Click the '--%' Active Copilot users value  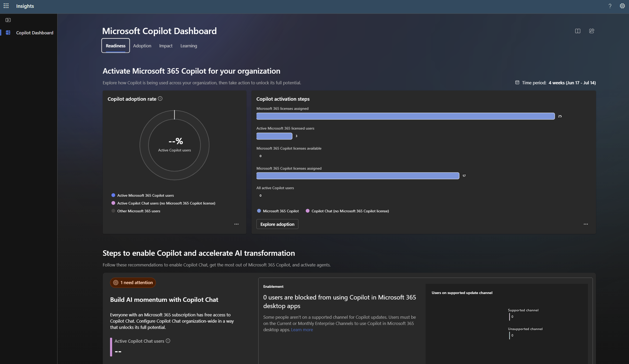pyautogui.click(x=176, y=141)
